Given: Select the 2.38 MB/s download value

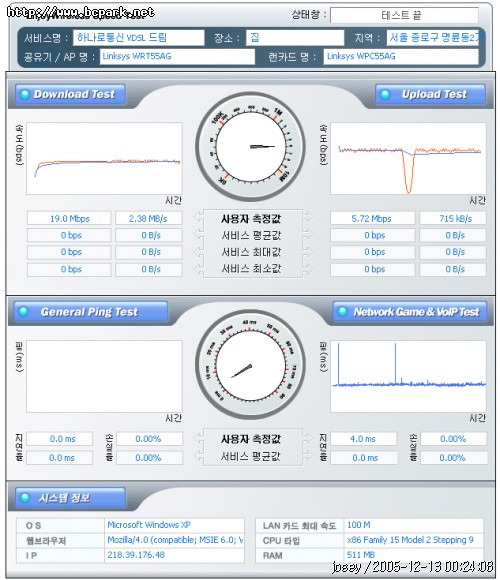Looking at the screenshot, I should tap(149, 218).
